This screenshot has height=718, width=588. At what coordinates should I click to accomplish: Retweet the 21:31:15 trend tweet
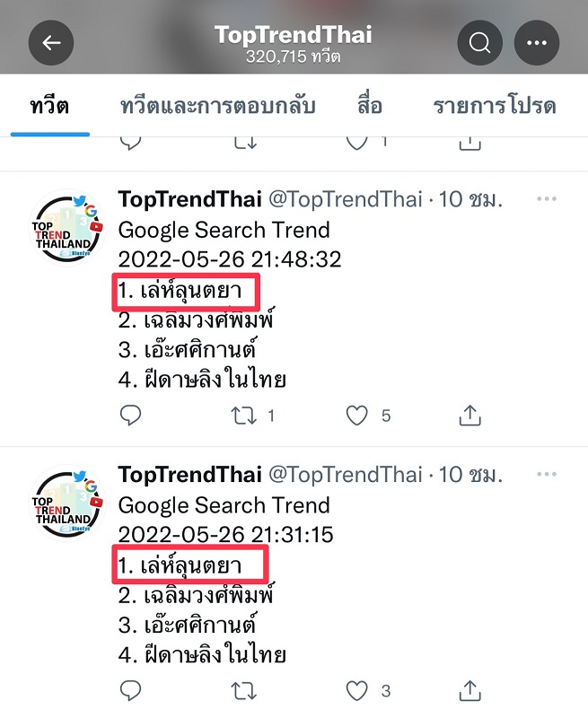(x=244, y=690)
